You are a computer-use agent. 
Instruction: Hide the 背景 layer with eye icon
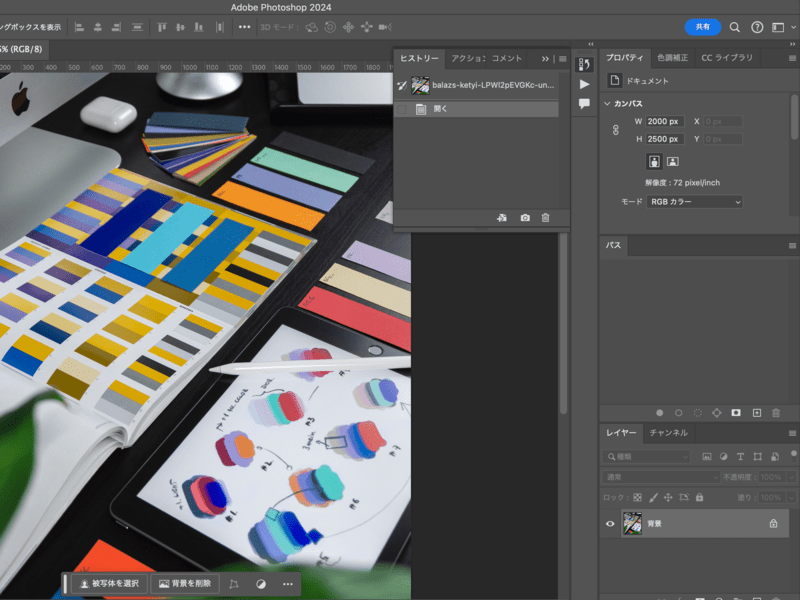click(610, 523)
